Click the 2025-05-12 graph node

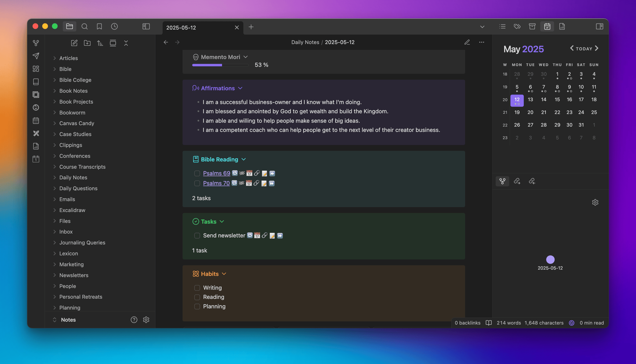(x=550, y=259)
